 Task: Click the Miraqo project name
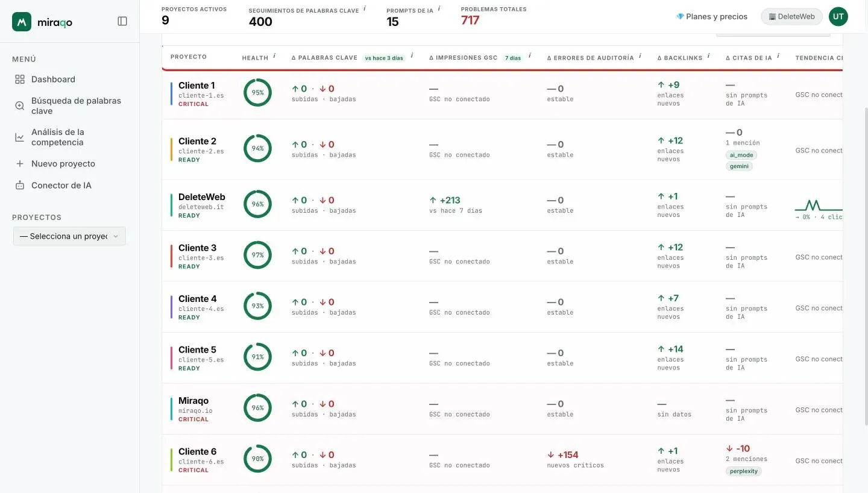pos(193,401)
